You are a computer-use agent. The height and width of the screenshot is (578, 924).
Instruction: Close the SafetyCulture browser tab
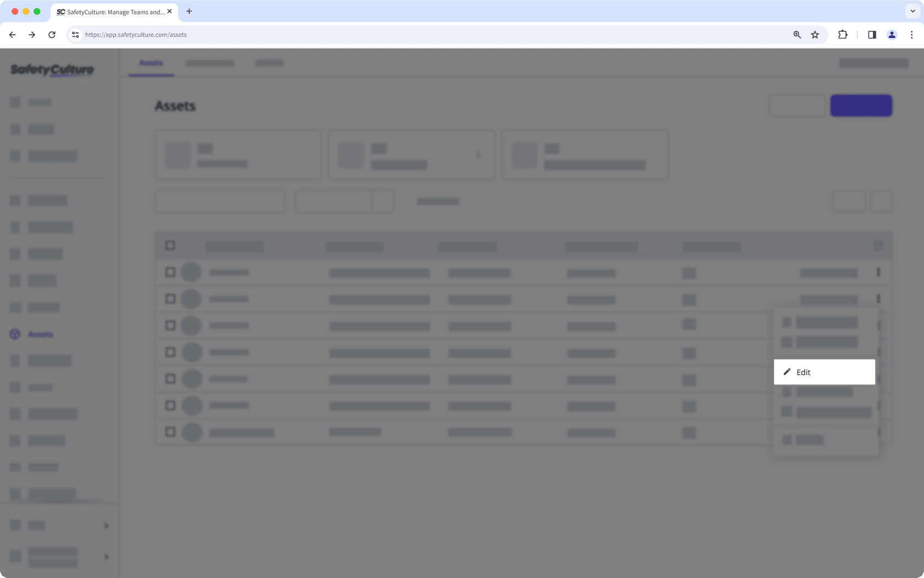tap(169, 11)
